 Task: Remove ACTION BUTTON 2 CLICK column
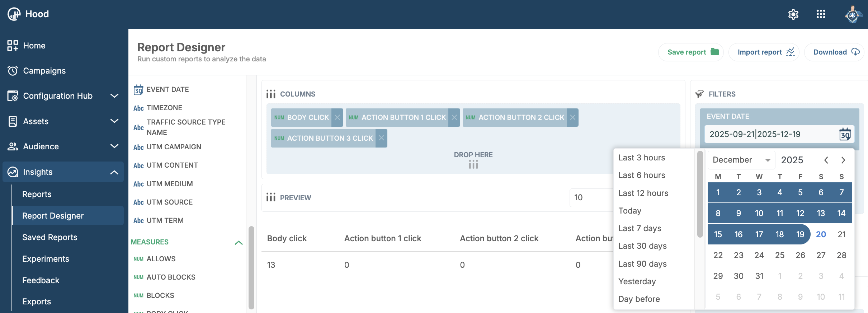point(572,118)
